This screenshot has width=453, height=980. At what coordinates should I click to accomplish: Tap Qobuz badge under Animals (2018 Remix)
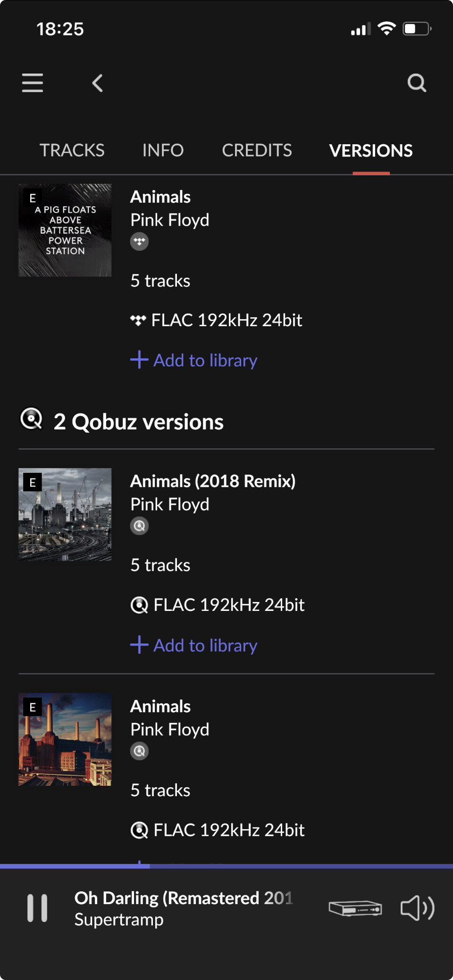pos(139,526)
